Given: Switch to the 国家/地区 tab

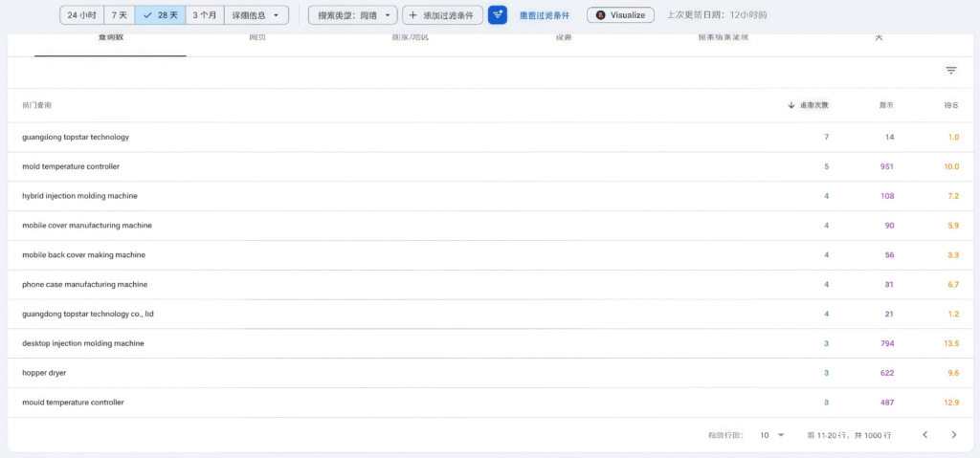Looking at the screenshot, I should click(411, 39).
